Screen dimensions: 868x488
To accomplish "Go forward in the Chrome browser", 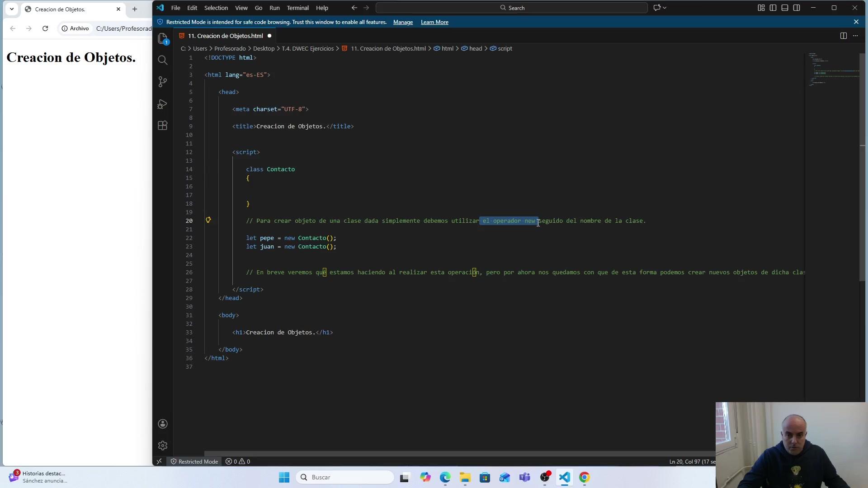I will [29, 28].
